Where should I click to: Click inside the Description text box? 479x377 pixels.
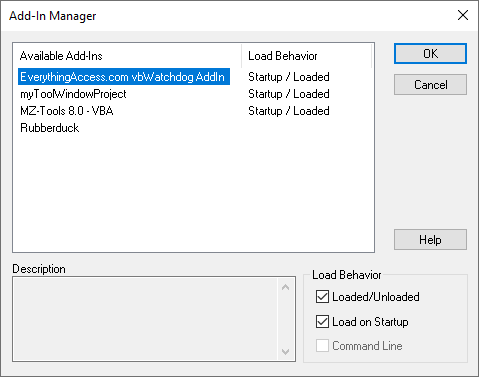[145, 319]
